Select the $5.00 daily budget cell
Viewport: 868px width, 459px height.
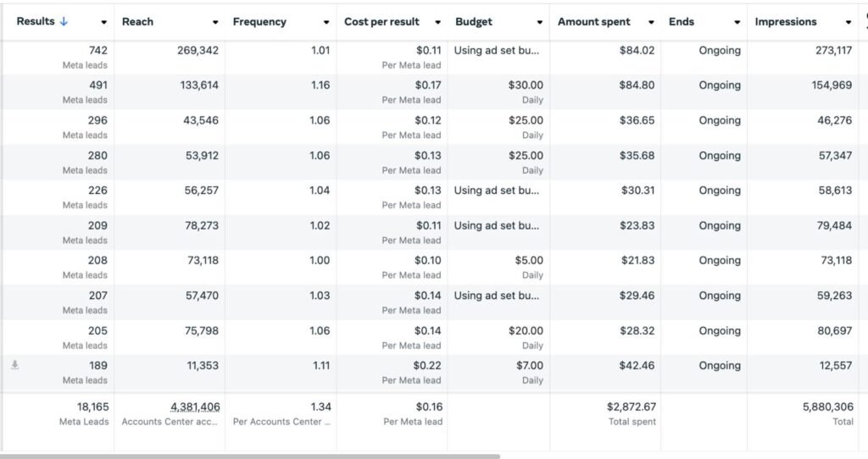click(529, 261)
